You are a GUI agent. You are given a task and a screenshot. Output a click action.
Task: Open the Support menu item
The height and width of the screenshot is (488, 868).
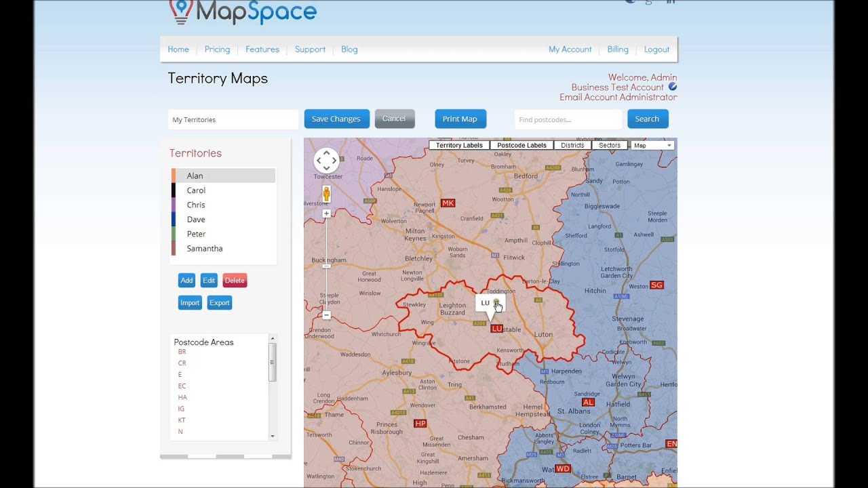pyautogui.click(x=310, y=49)
